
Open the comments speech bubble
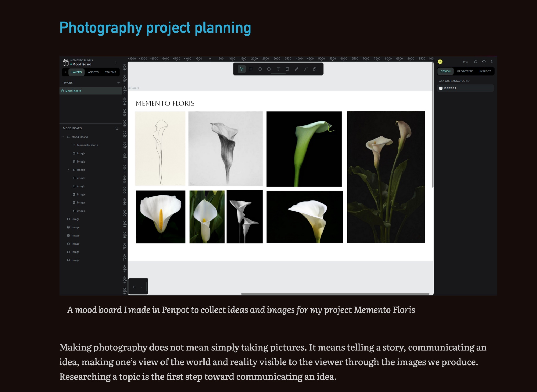475,62
